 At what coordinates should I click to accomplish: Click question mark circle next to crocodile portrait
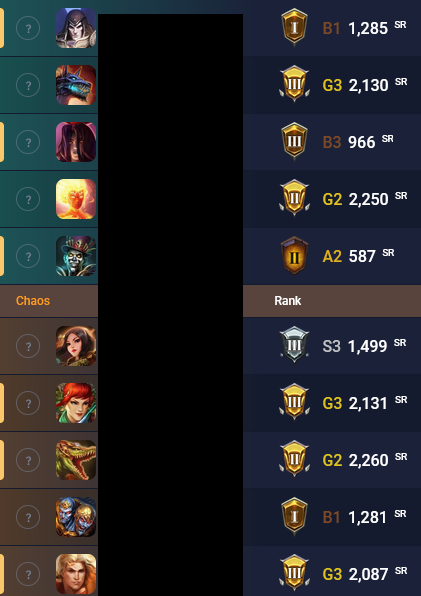[28, 460]
